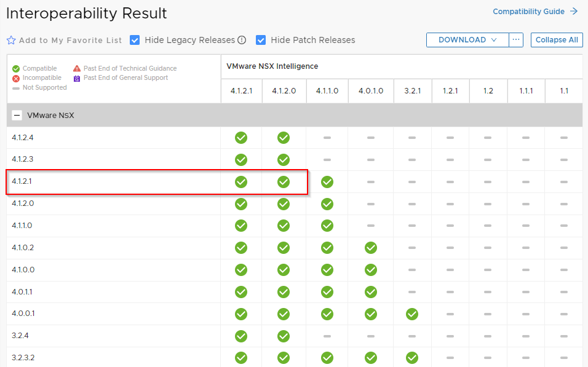Image resolution: width=588 pixels, height=367 pixels.
Task: Click the Interoperability Result heading
Action: click(x=87, y=14)
